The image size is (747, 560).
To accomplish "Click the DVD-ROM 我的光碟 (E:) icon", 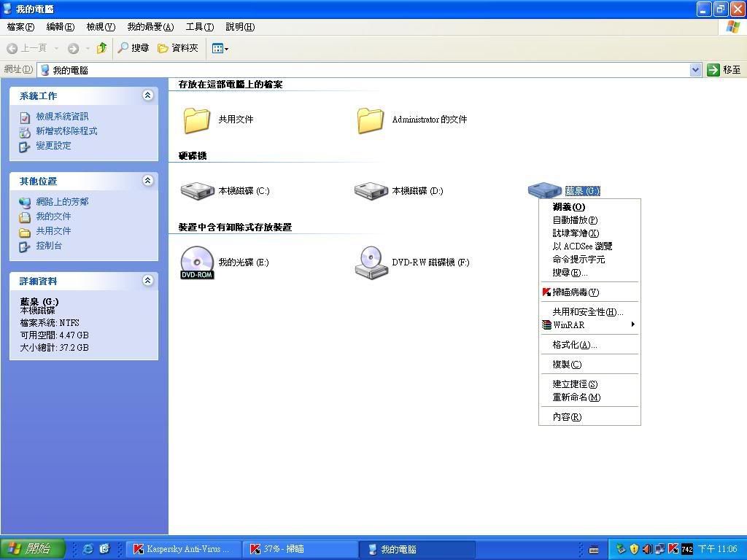I will pyautogui.click(x=197, y=262).
